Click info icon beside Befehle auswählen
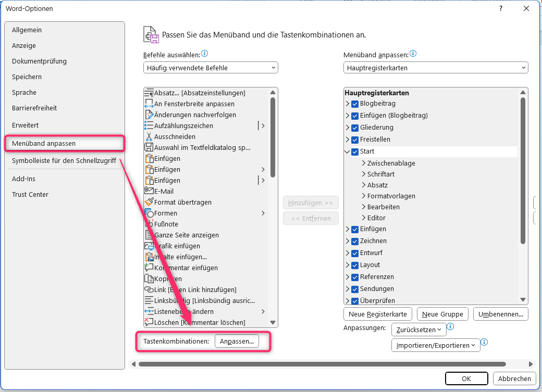Screen dimensions: 542x392 coord(205,54)
